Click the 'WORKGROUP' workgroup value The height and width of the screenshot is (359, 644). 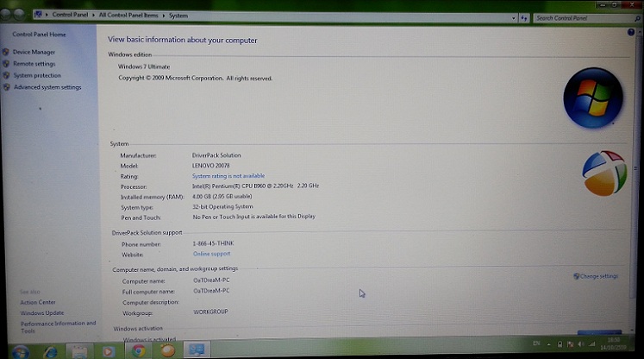click(x=210, y=312)
